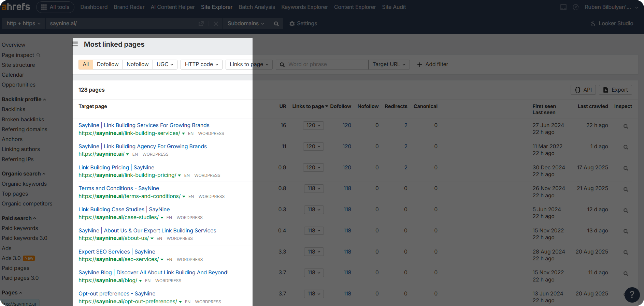Image resolution: width=644 pixels, height=306 pixels.
Task: Go to Referring domains in sidebar
Action: (x=25, y=129)
